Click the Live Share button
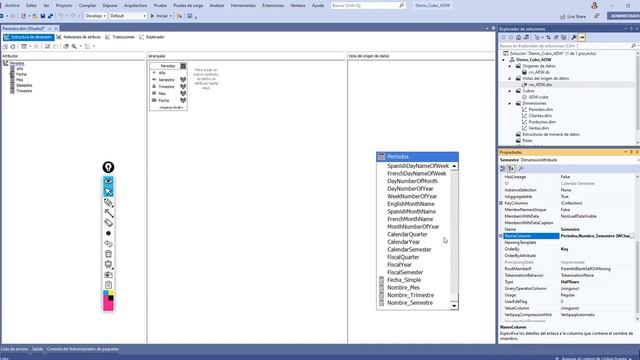This screenshot has height=360, width=640. (573, 16)
